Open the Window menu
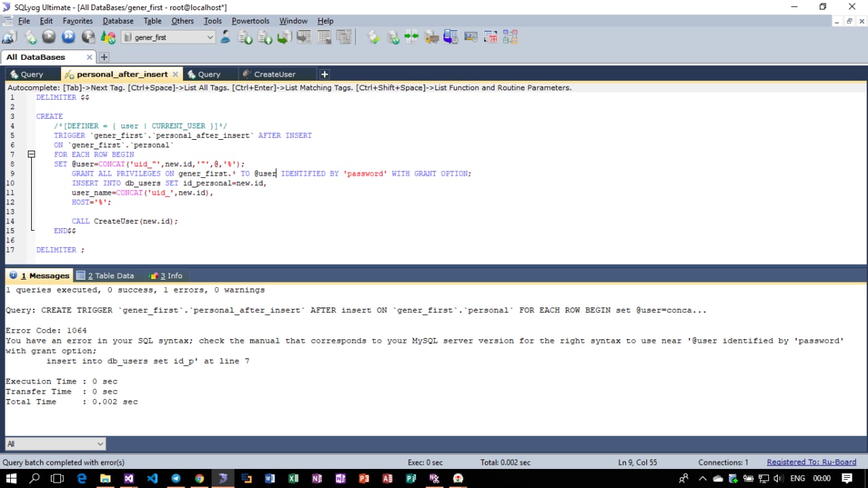This screenshot has height=488, width=868. click(293, 21)
